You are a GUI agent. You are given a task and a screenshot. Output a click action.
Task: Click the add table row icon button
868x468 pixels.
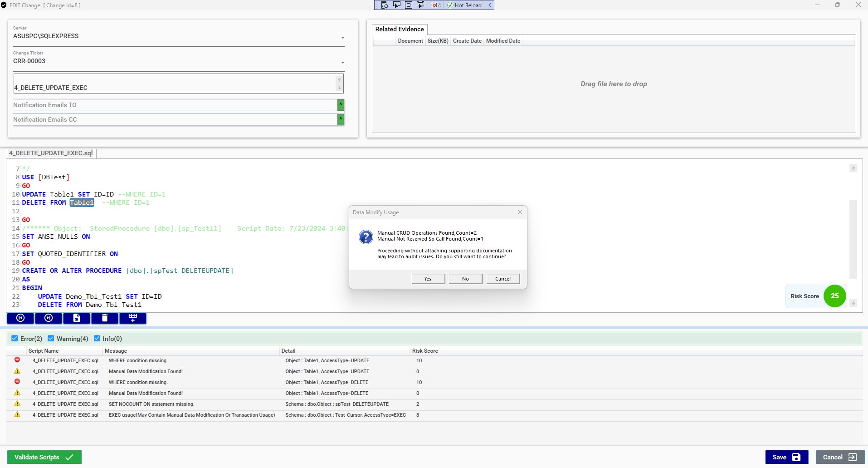click(133, 318)
